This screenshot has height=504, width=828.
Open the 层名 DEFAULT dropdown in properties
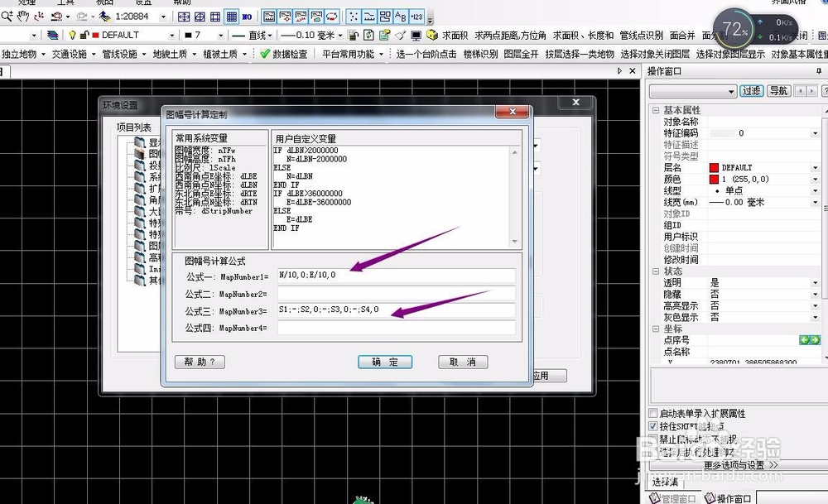click(x=816, y=168)
